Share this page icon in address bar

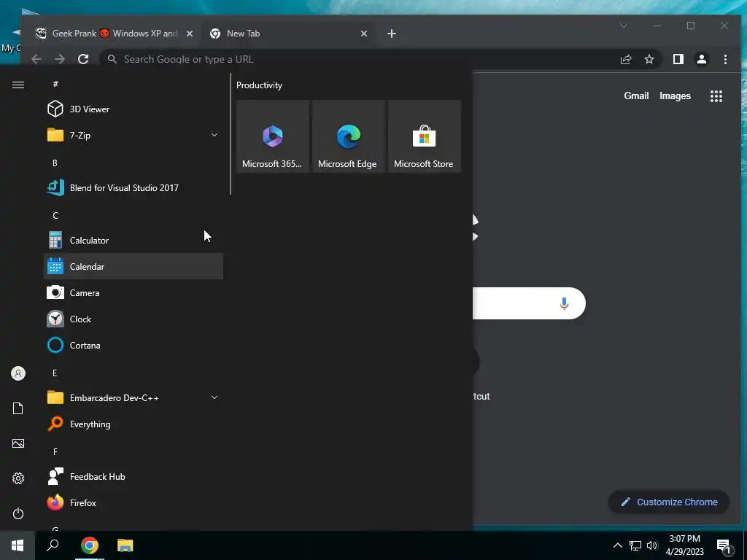pyautogui.click(x=626, y=59)
